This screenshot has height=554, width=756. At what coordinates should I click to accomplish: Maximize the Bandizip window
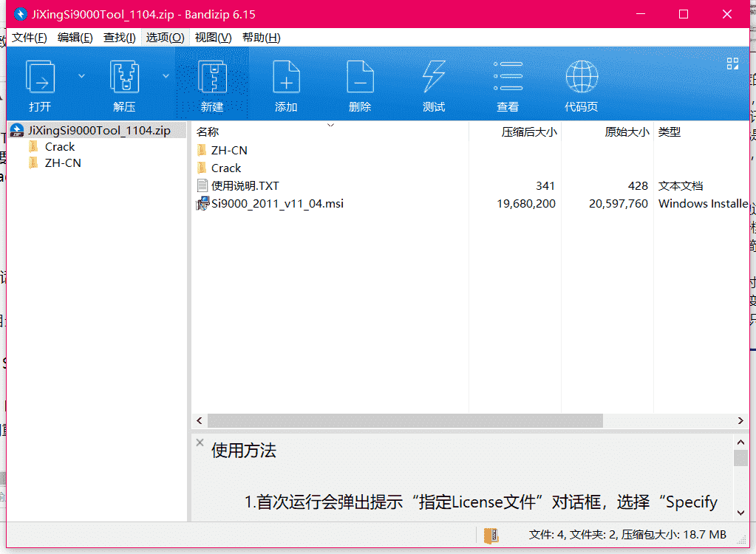[683, 14]
